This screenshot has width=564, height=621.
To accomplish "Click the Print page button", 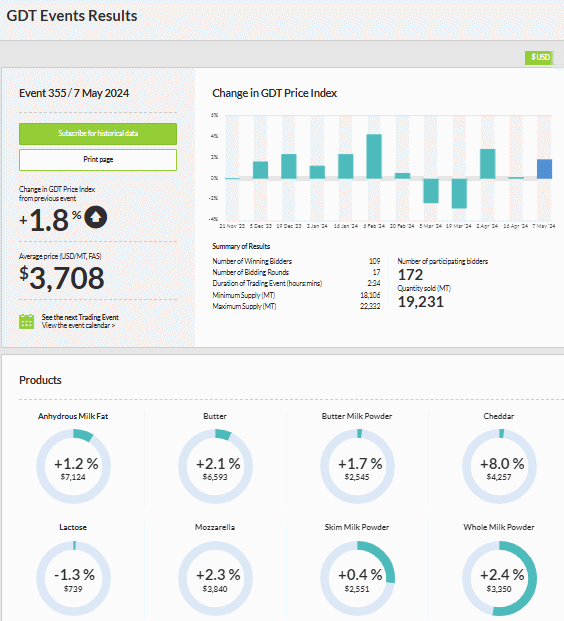I will click(98, 160).
